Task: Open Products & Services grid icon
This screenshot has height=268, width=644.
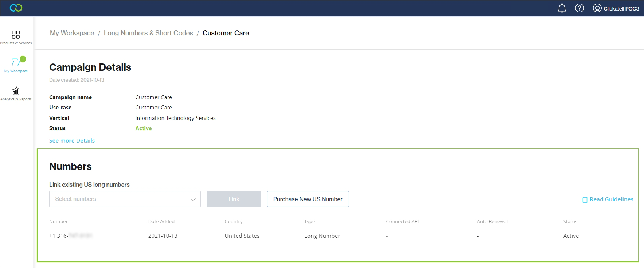Action: point(16,35)
